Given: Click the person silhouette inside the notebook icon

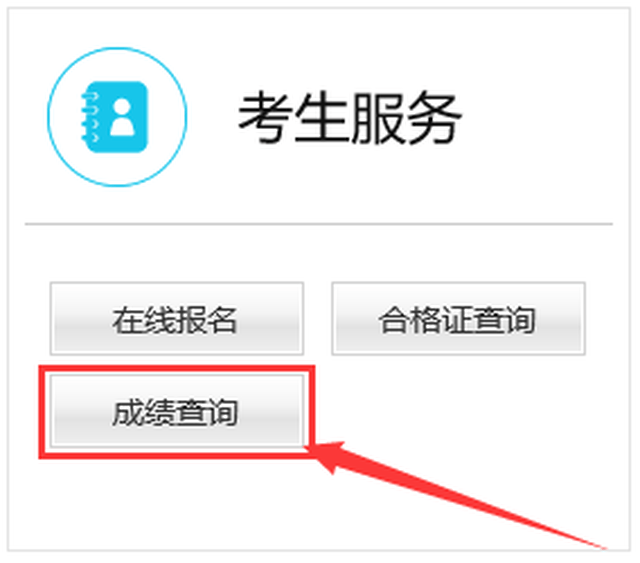Looking at the screenshot, I should (x=122, y=118).
